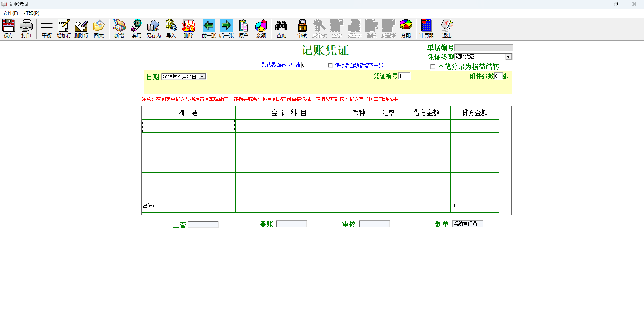Open the 计算器 calculator tool
644x322 pixels.
(426, 28)
